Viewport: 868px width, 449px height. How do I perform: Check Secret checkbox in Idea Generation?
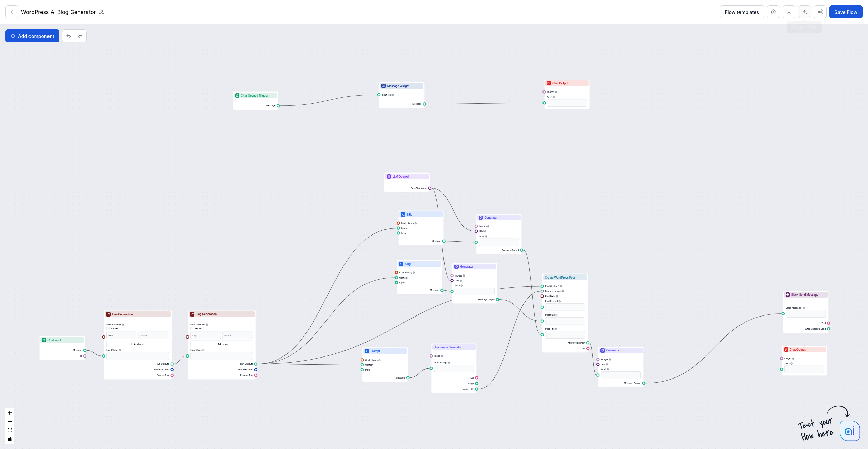click(x=108, y=328)
